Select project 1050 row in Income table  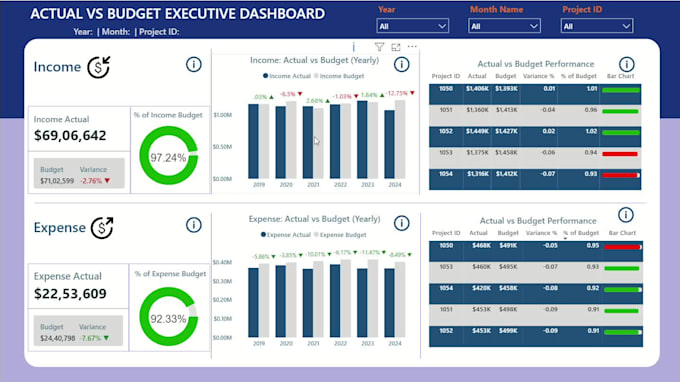(535, 94)
